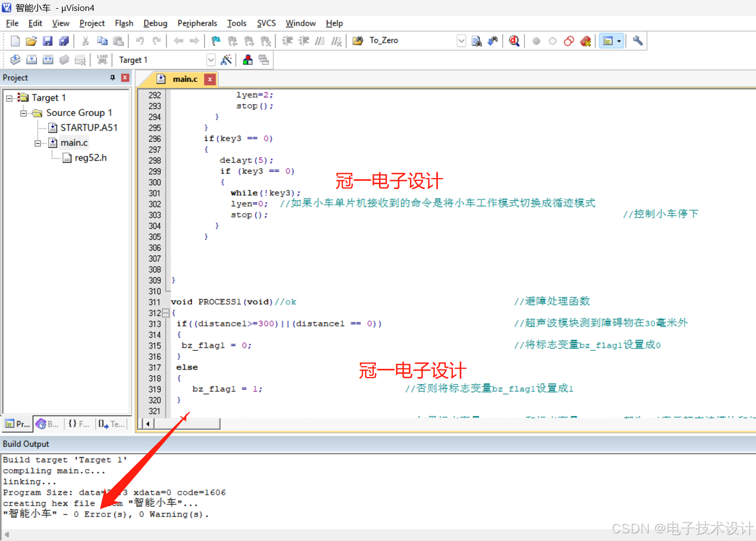Close the main.c editor tab
Viewport: 756px width, 541px height.
pyautogui.click(x=210, y=80)
